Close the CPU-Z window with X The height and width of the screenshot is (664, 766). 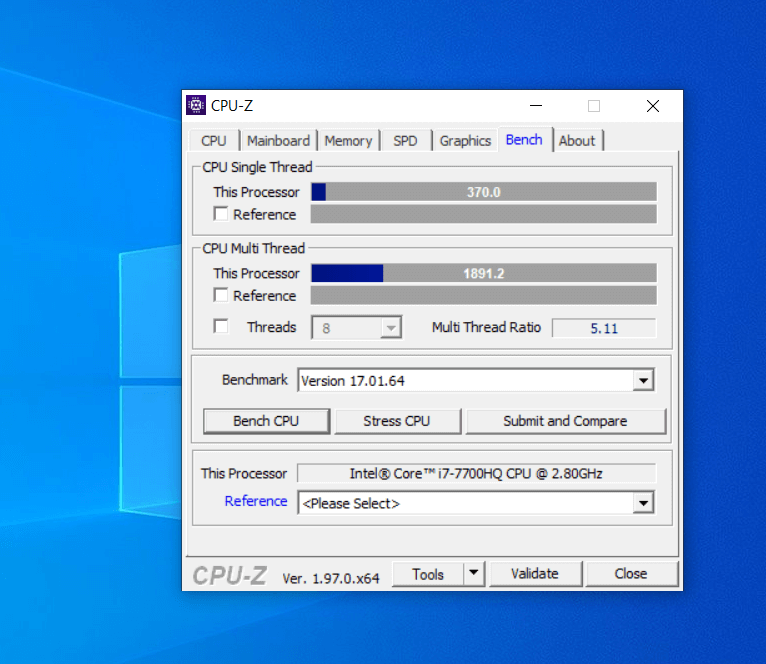(x=652, y=106)
